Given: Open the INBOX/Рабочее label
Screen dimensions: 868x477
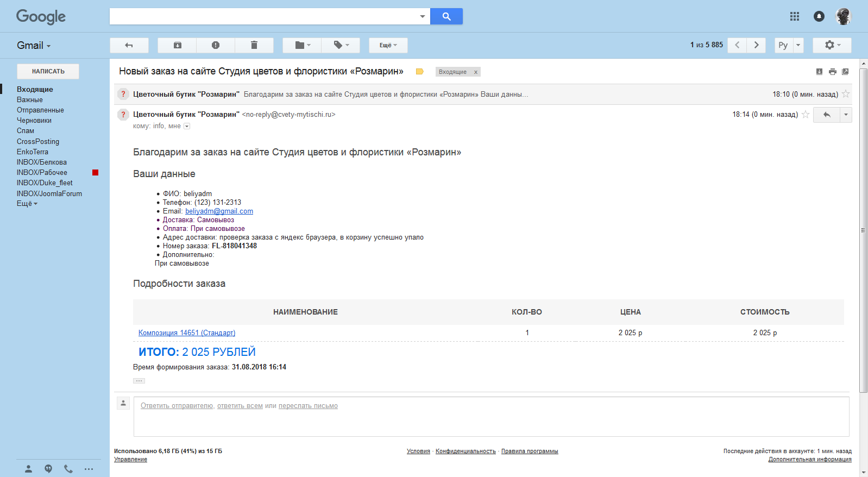Looking at the screenshot, I should tap(42, 172).
